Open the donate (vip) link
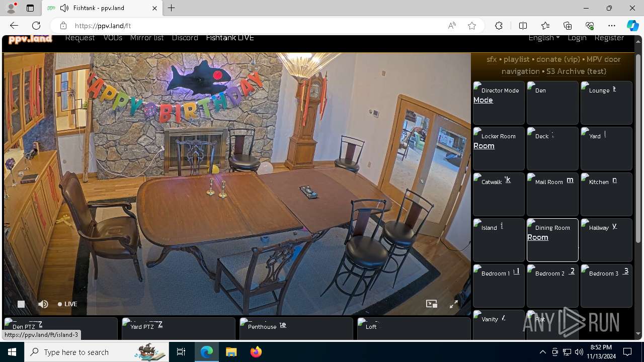 pyautogui.click(x=558, y=59)
